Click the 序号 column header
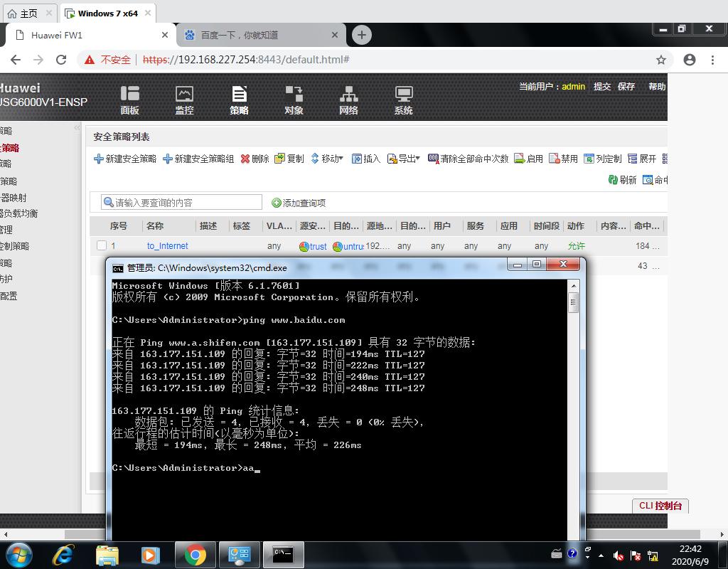 point(119,225)
